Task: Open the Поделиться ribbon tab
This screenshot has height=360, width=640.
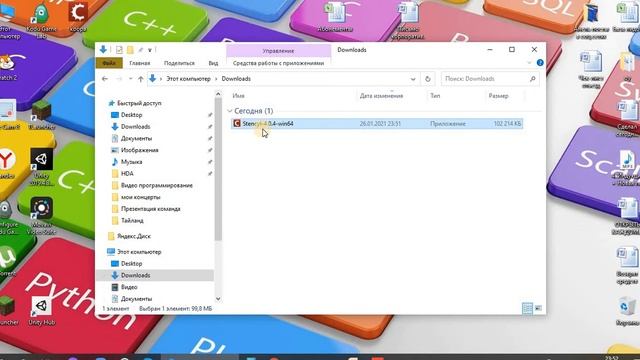Action: click(179, 63)
